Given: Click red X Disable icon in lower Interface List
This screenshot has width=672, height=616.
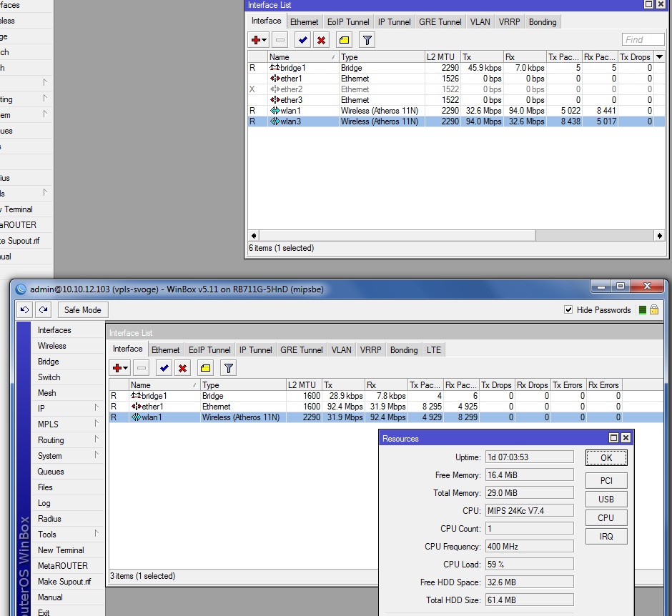Looking at the screenshot, I should (x=183, y=368).
